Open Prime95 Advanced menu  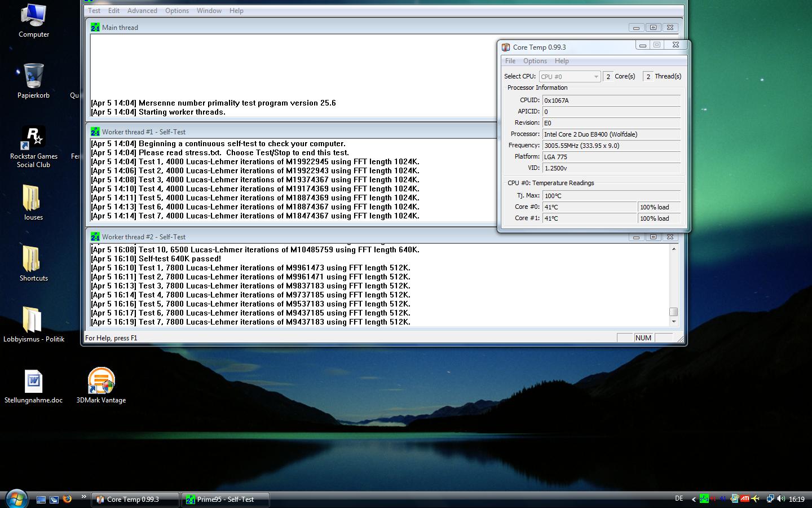(142, 11)
